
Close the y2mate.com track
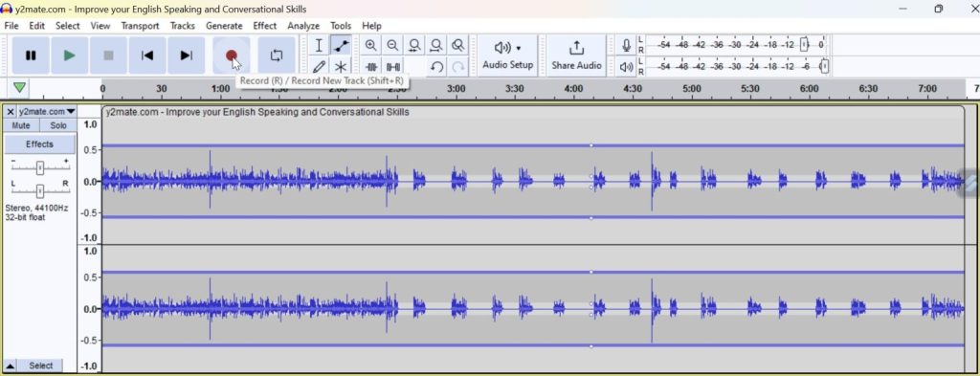(10, 112)
